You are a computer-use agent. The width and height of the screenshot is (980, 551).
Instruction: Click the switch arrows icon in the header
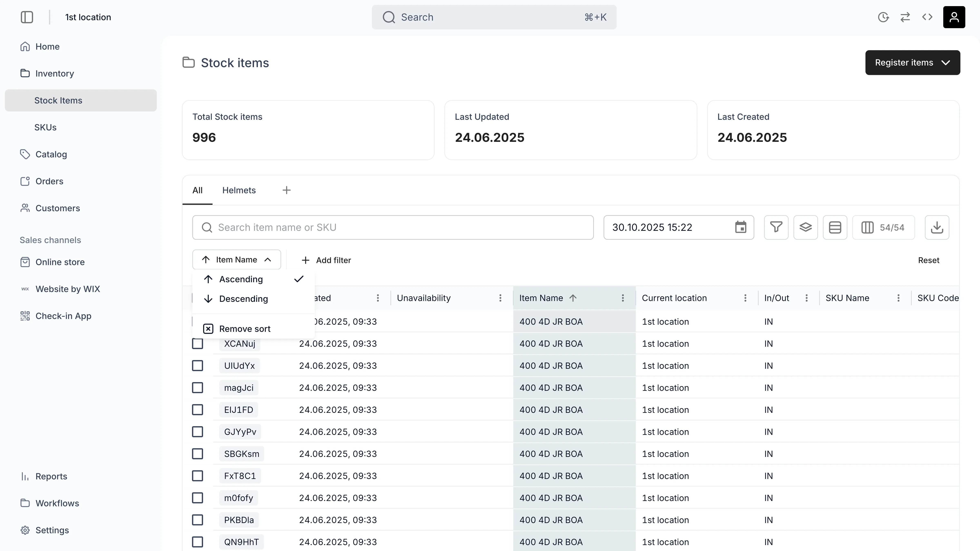click(905, 17)
